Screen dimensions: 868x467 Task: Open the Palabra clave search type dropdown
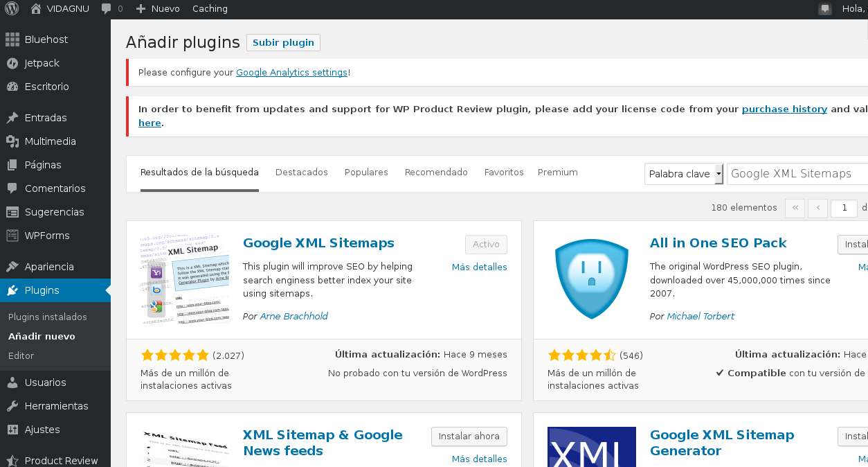pyautogui.click(x=684, y=174)
